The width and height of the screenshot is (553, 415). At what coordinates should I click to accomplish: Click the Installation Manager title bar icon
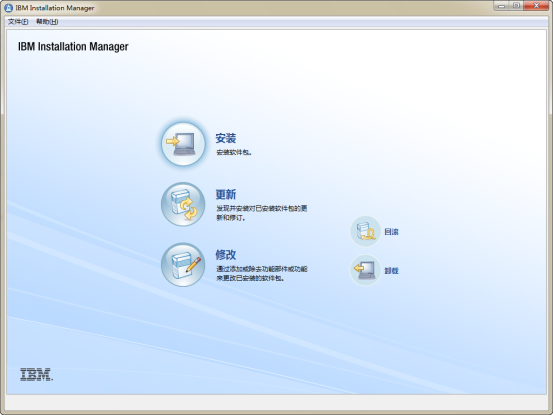8,8
